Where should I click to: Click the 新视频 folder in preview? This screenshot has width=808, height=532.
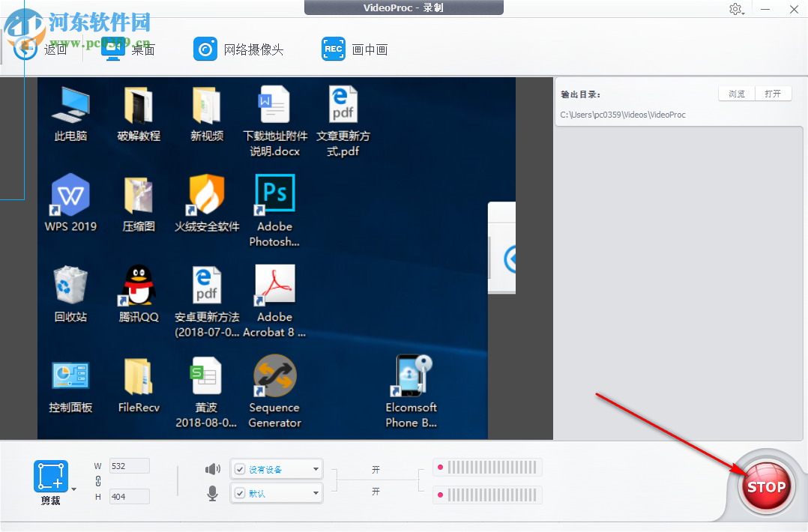[x=207, y=106]
